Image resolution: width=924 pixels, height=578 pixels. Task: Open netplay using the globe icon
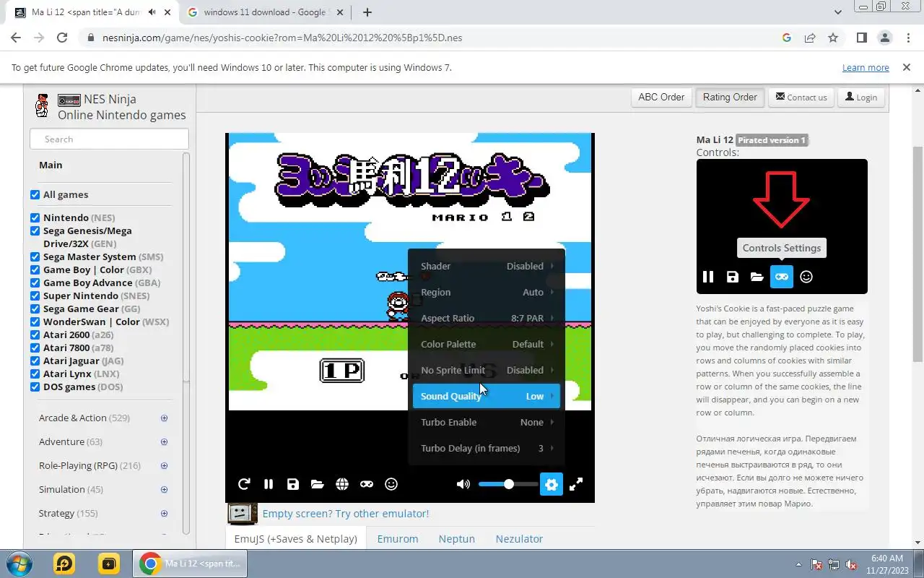point(342,484)
